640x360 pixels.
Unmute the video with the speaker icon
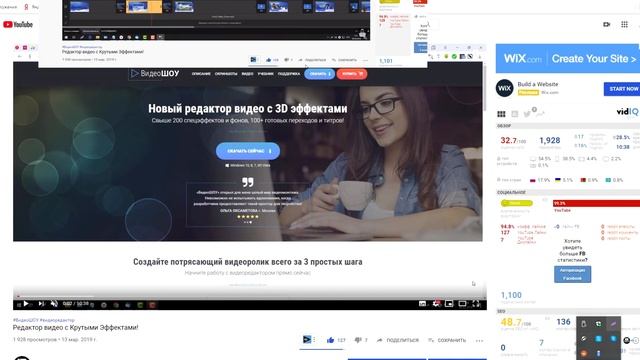pyautogui.click(x=54, y=304)
